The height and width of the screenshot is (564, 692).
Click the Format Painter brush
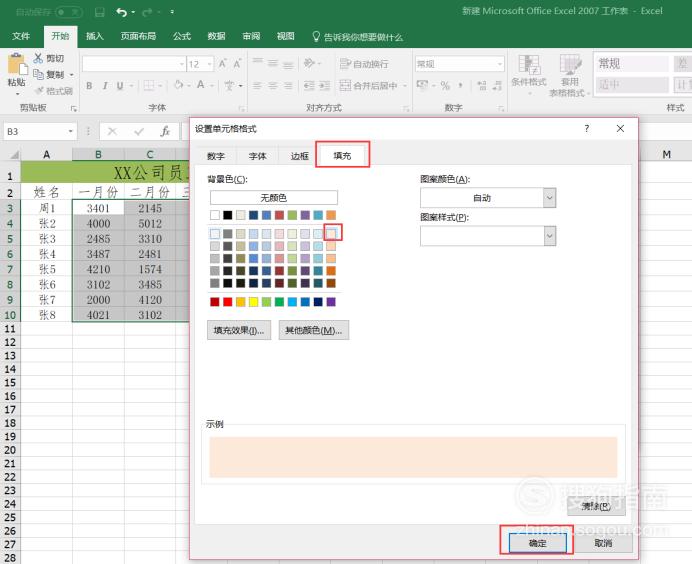(39, 90)
